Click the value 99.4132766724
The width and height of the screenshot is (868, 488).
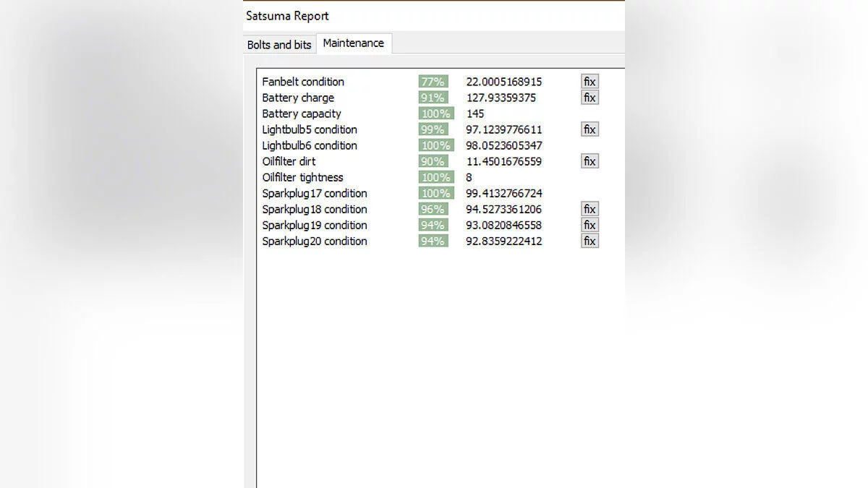point(504,193)
